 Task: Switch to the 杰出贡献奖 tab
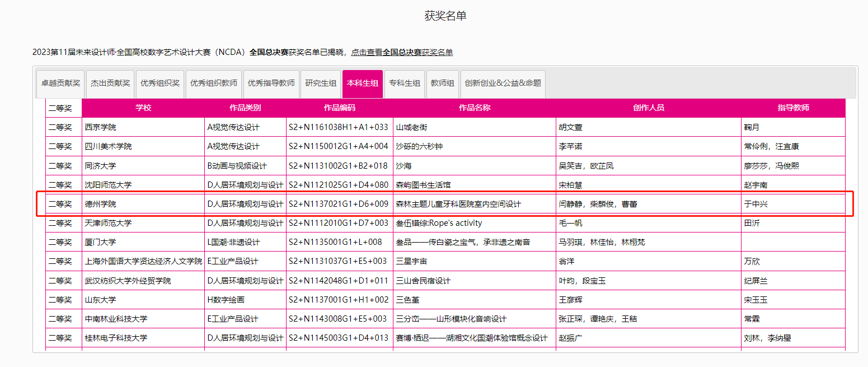110,83
